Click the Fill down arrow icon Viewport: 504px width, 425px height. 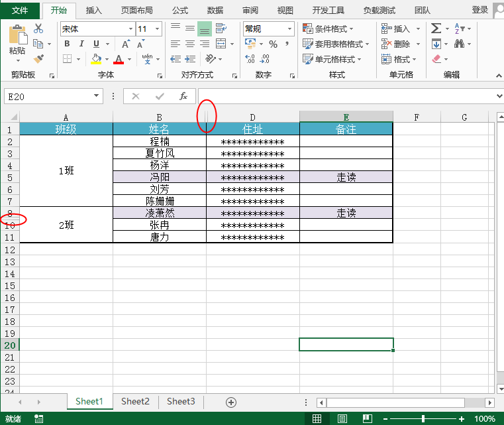pos(436,44)
